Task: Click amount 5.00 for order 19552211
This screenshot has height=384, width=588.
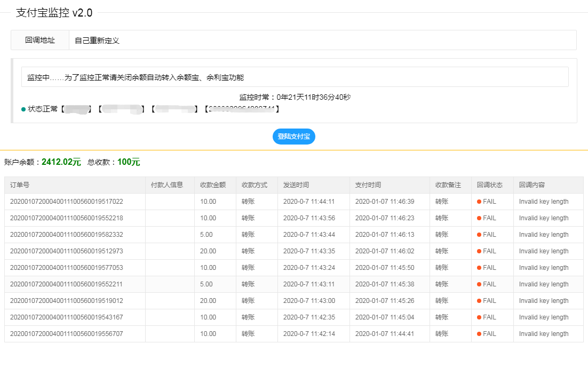Action: (206, 284)
